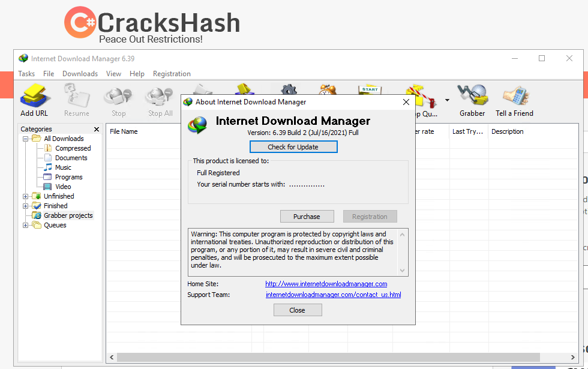Maximize the Internet Download Manager window
The image size is (588, 369).
(x=541, y=58)
